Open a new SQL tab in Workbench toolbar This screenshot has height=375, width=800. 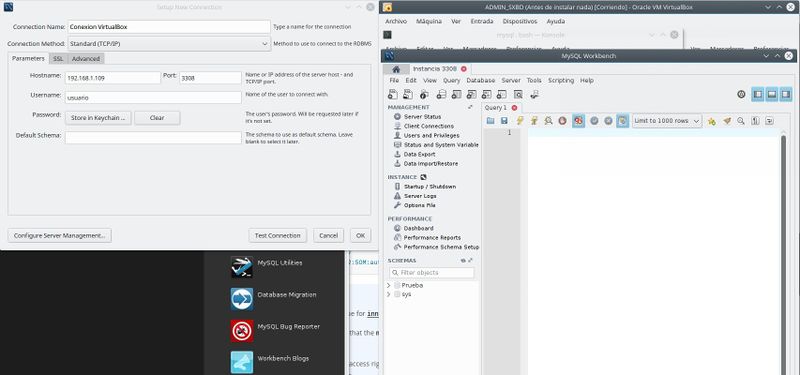pyautogui.click(x=392, y=94)
